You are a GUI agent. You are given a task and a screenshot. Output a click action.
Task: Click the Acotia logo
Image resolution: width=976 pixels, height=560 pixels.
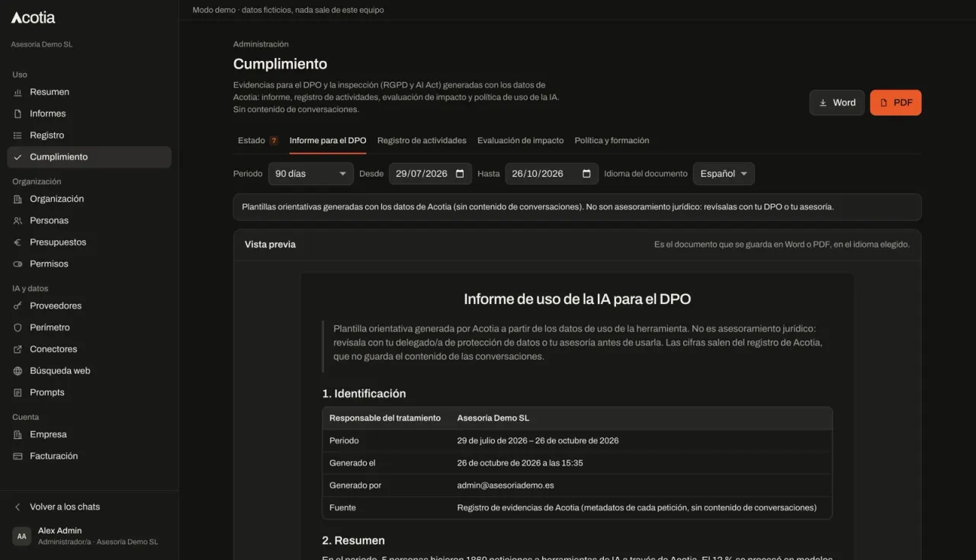tap(33, 18)
